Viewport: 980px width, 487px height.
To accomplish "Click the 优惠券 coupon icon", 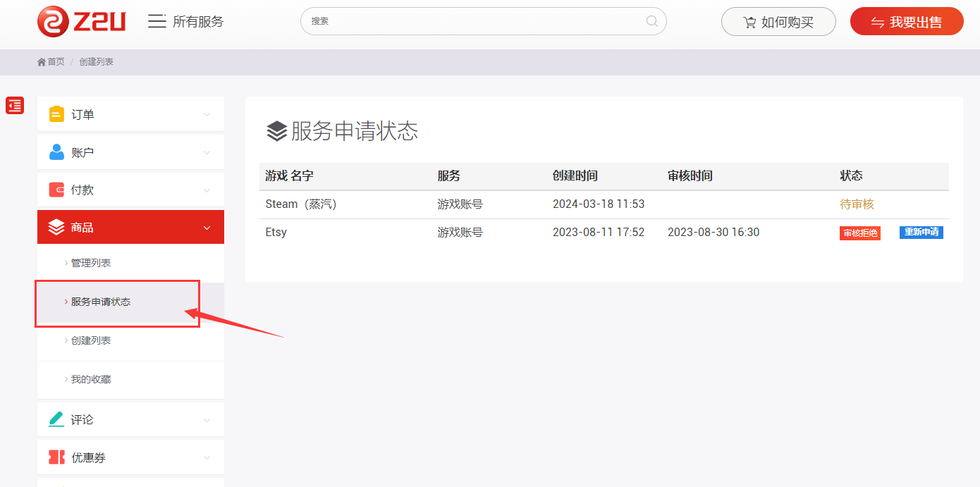I will pyautogui.click(x=56, y=457).
